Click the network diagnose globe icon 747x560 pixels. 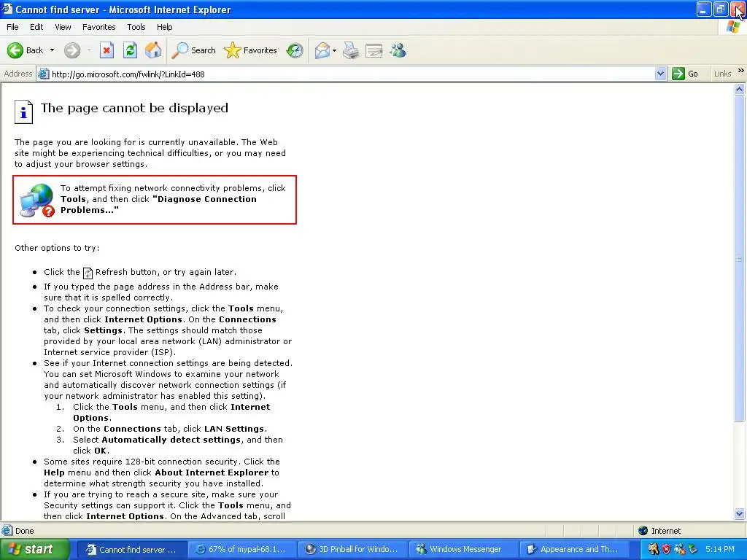pos(37,200)
